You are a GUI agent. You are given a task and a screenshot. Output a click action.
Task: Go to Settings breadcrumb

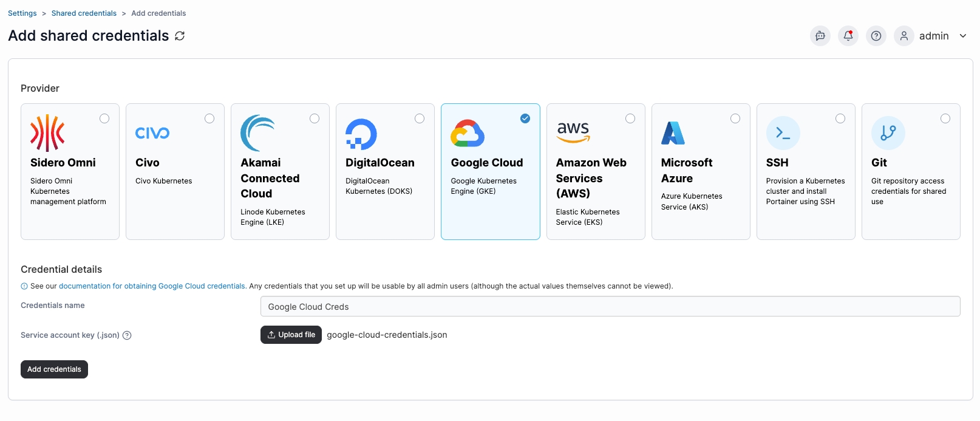tap(22, 13)
